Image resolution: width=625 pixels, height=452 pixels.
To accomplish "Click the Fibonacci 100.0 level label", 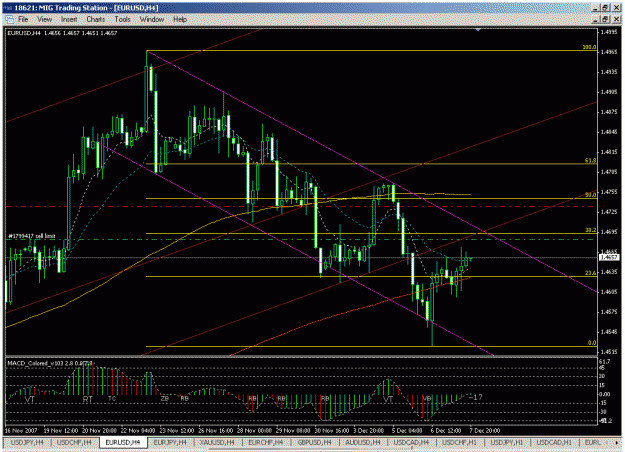I will coord(589,47).
